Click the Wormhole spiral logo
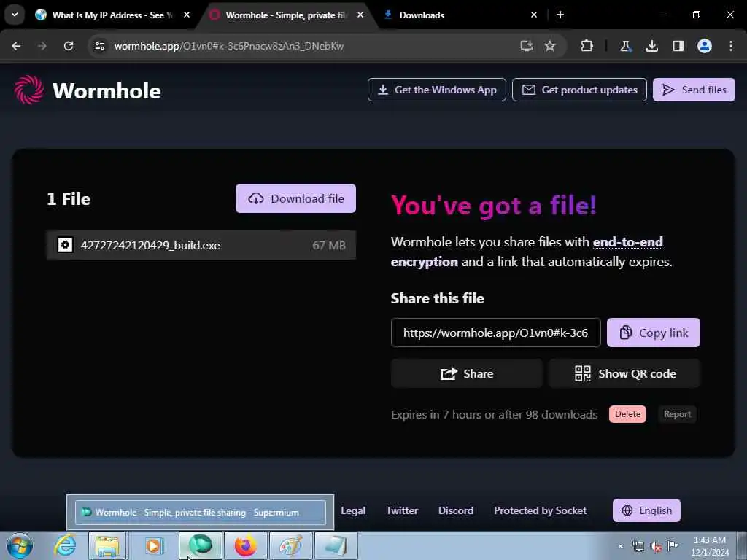Viewport: 747px width, 560px height. pyautogui.click(x=29, y=90)
